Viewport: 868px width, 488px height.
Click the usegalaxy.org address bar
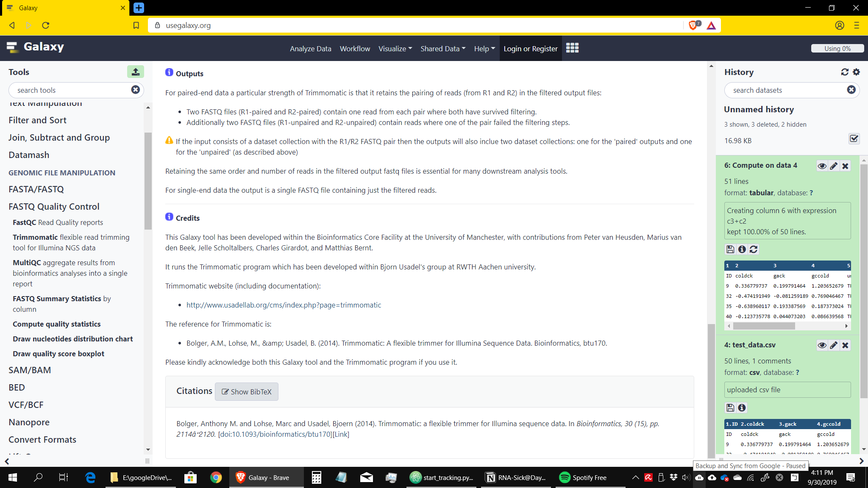coord(415,25)
